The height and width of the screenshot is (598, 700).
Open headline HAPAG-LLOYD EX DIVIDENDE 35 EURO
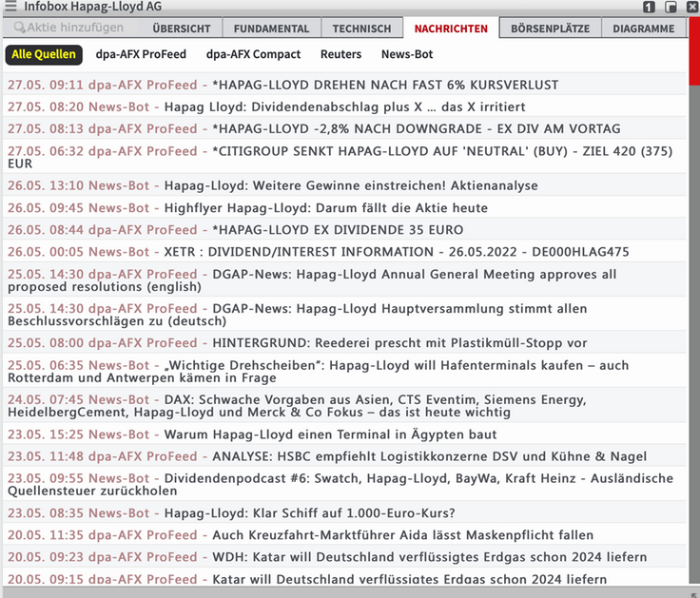tap(344, 229)
